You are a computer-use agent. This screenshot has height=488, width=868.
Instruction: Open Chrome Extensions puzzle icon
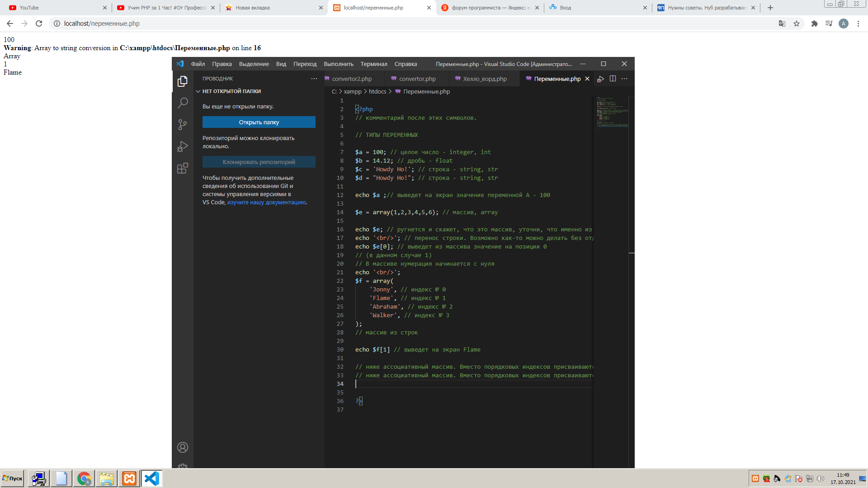(x=815, y=23)
